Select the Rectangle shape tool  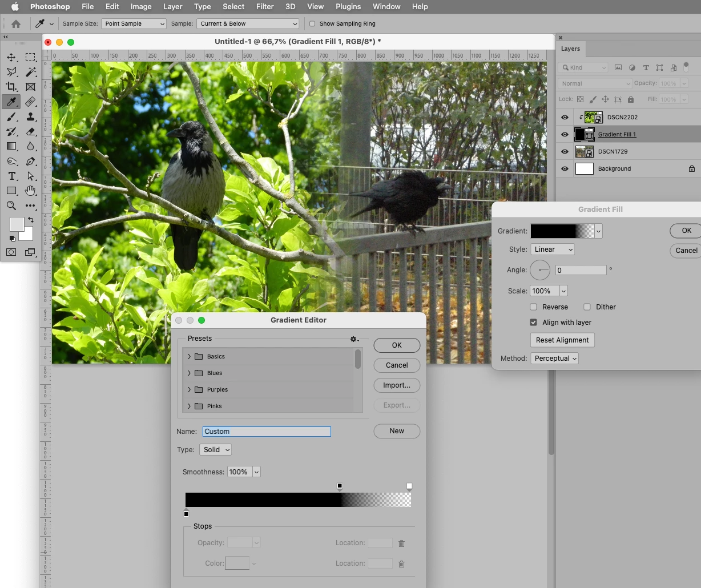(11, 191)
